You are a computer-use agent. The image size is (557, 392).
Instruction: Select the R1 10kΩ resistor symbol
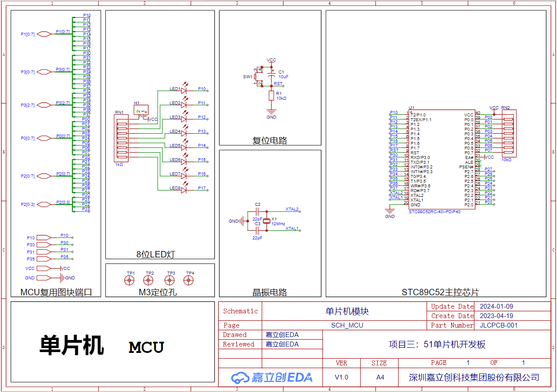(x=271, y=95)
